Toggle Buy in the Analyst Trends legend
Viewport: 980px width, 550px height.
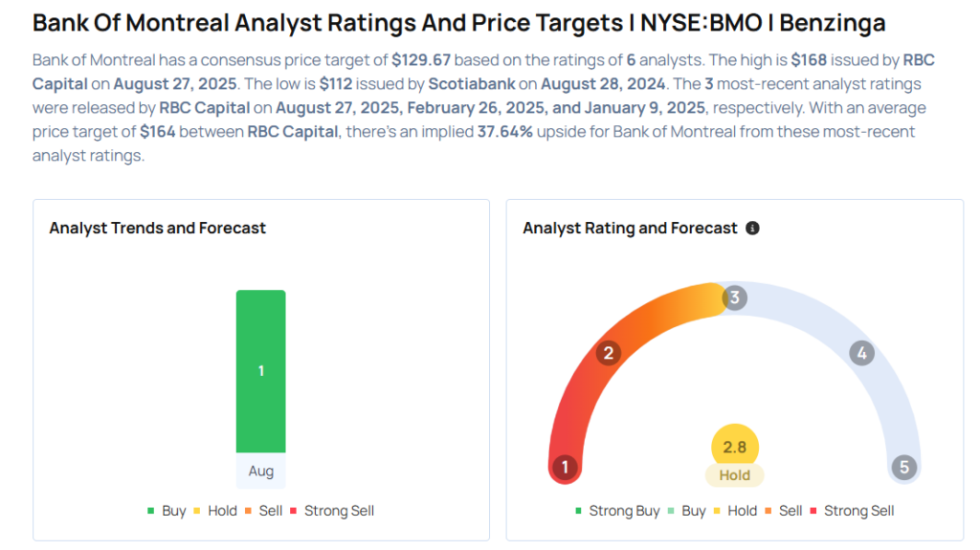[167, 511]
